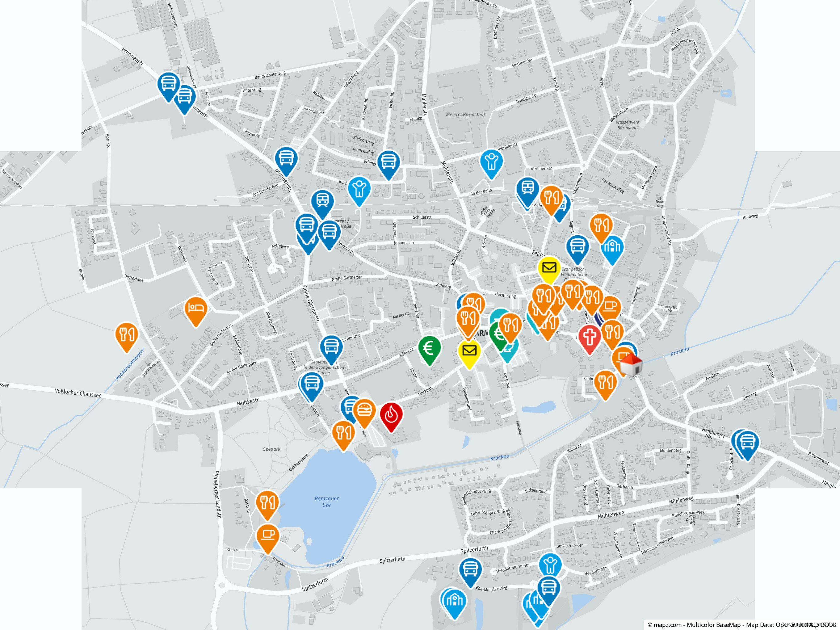840x630 pixels.
Task: Select restaurant marker by Schlic label
Action: coord(605,385)
